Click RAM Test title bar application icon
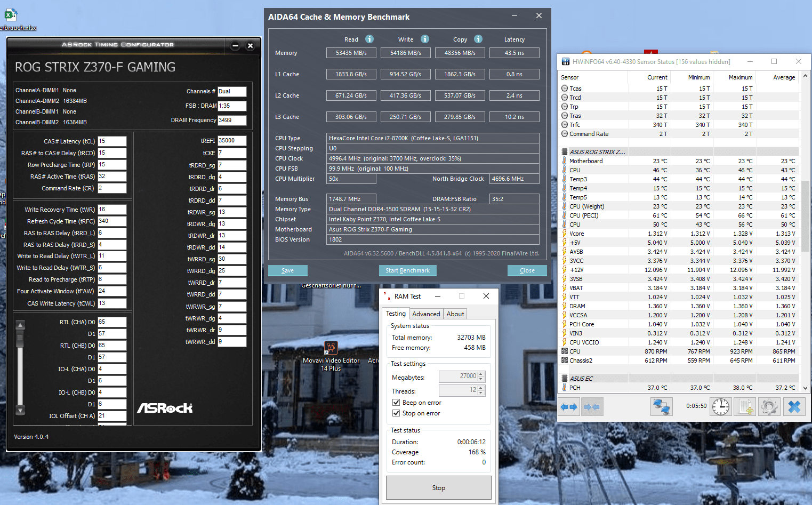 [386, 296]
